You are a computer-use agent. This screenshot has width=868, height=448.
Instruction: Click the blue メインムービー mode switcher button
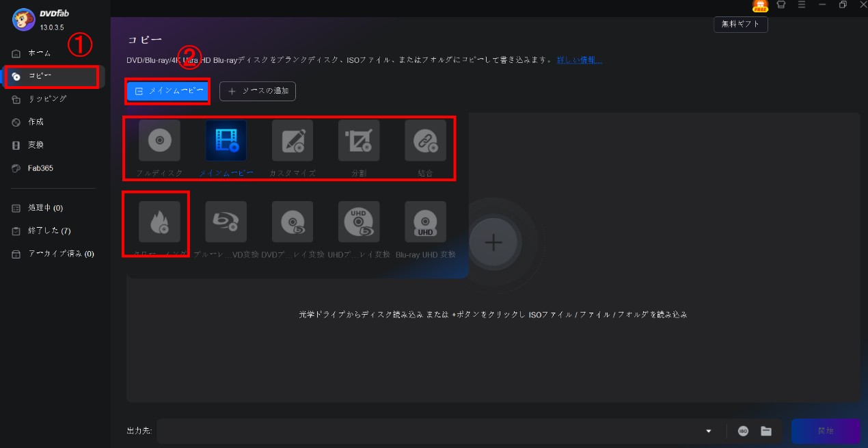[x=168, y=91]
